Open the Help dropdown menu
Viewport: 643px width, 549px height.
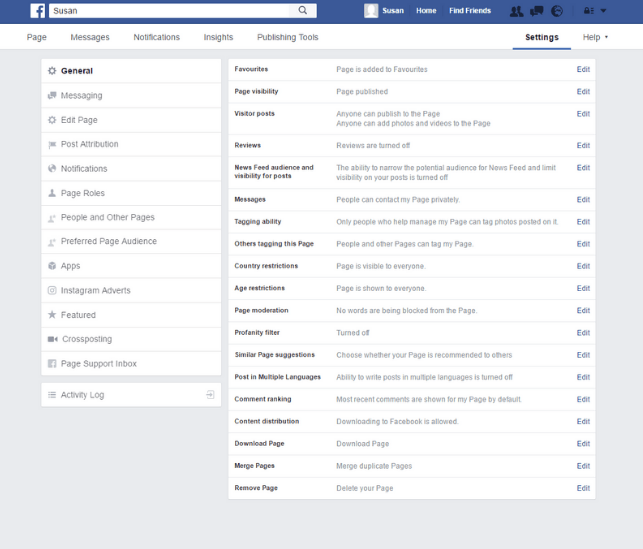[595, 38]
